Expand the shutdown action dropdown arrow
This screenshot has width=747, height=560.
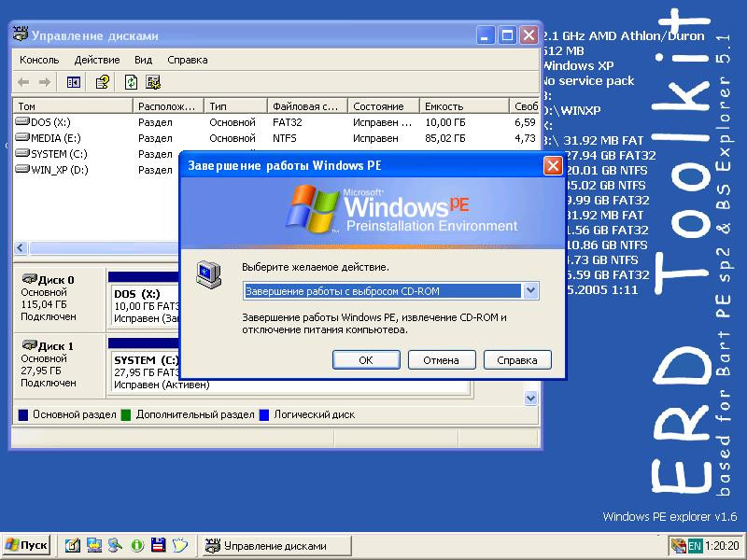point(530,291)
